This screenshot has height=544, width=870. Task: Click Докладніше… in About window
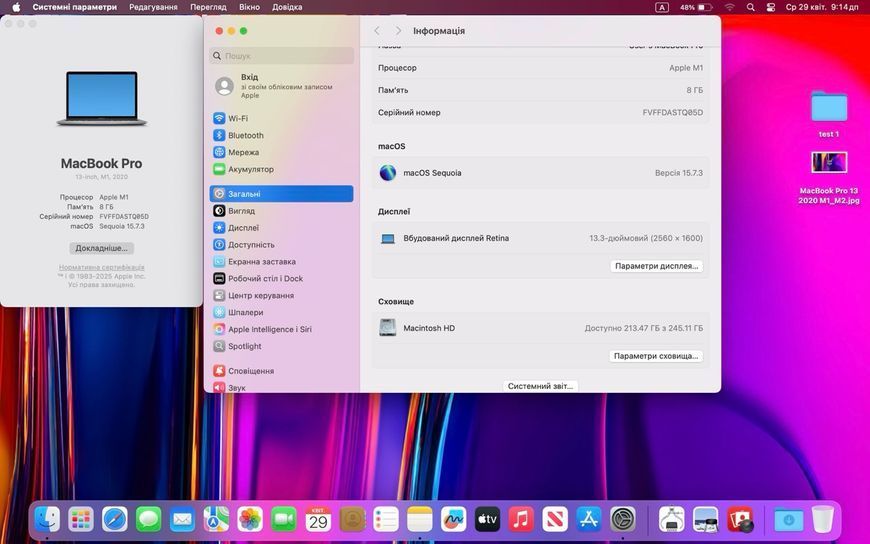(102, 248)
